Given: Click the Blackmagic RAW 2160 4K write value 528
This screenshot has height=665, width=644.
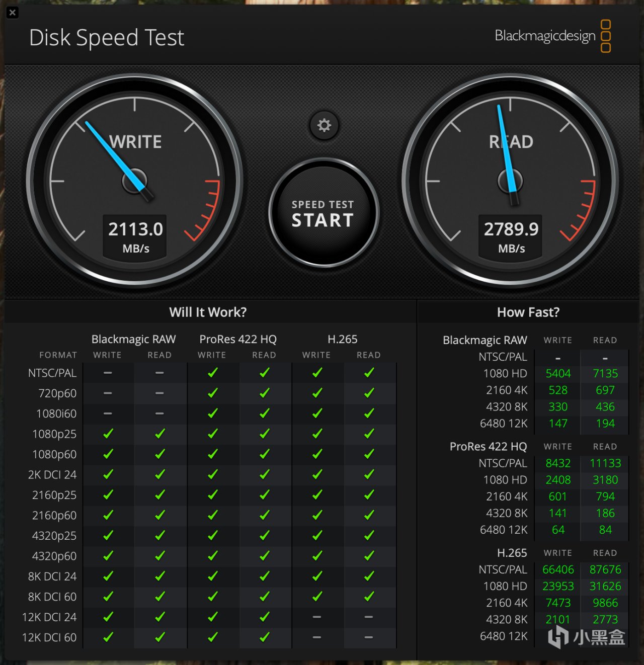Looking at the screenshot, I should point(558,390).
